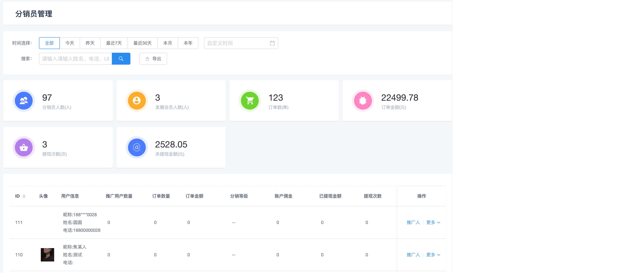Select the 今天 time filter
The height and width of the screenshot is (273, 644).
click(x=70, y=43)
